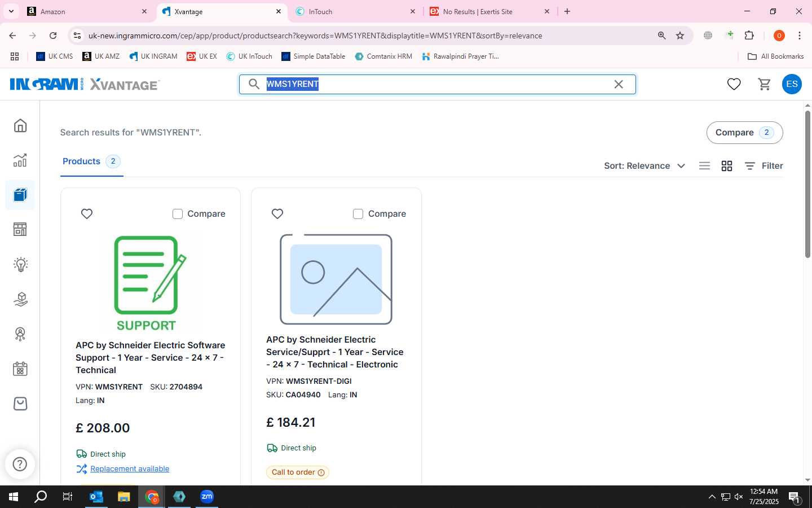The image size is (812, 508).
Task: Open UK CMS bookmark
Action: (55, 56)
